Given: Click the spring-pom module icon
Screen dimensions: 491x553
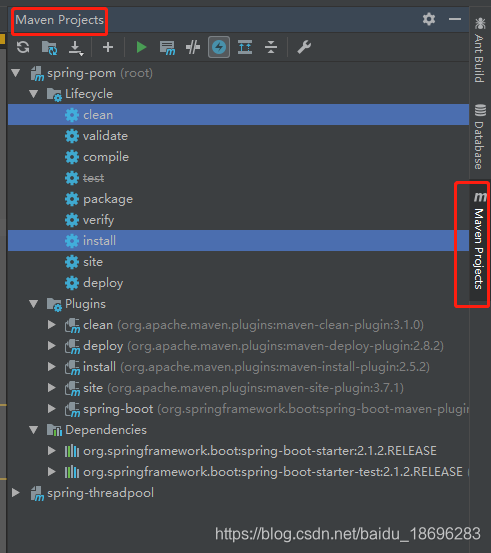Looking at the screenshot, I should (x=37, y=73).
